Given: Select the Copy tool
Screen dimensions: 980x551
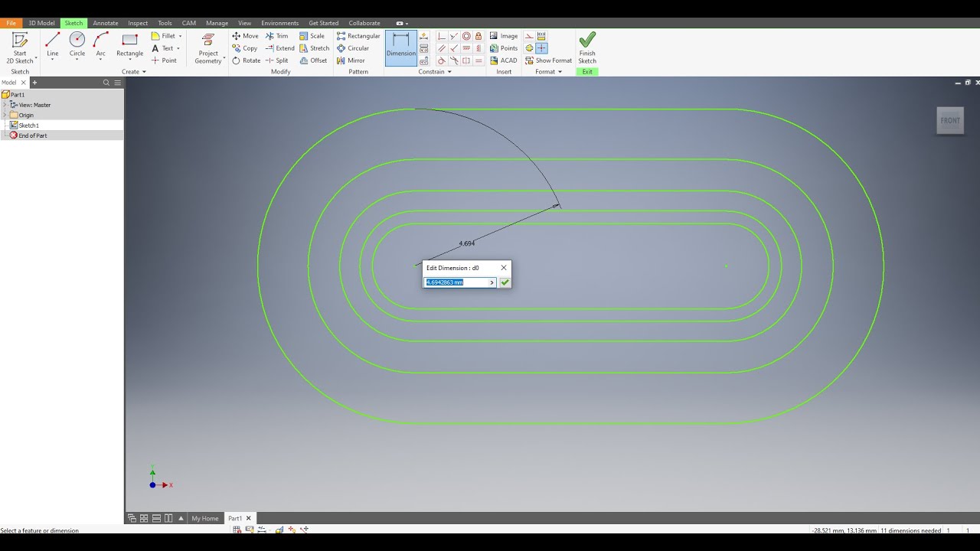Looking at the screenshot, I should (x=244, y=48).
